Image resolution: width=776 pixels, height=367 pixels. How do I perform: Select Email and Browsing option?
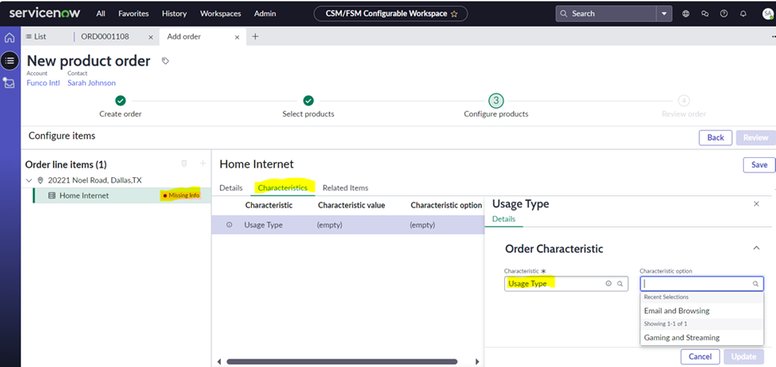[x=702, y=311]
